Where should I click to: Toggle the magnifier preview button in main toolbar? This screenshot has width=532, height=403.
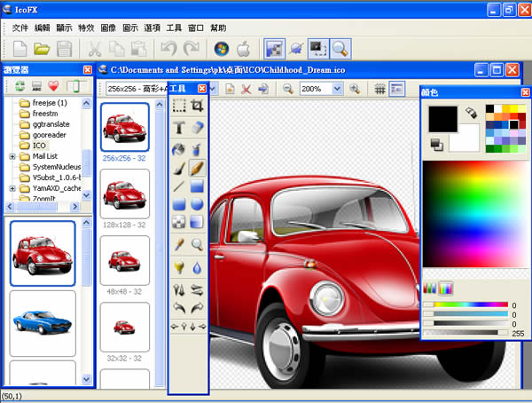[340, 49]
